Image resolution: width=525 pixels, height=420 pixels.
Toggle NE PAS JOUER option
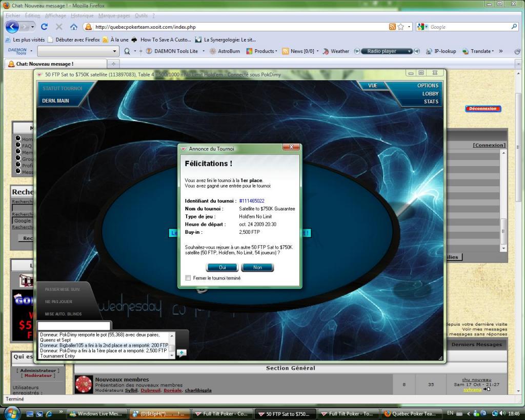pyautogui.click(x=58, y=302)
